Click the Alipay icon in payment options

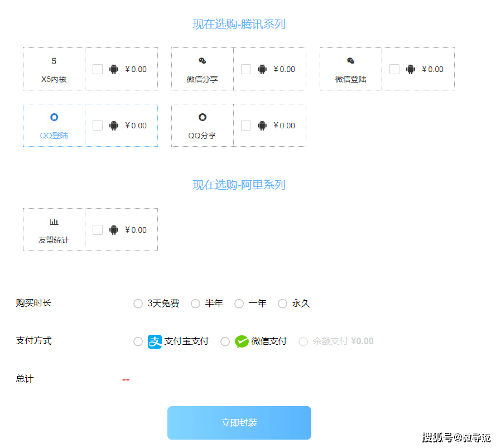click(x=155, y=341)
